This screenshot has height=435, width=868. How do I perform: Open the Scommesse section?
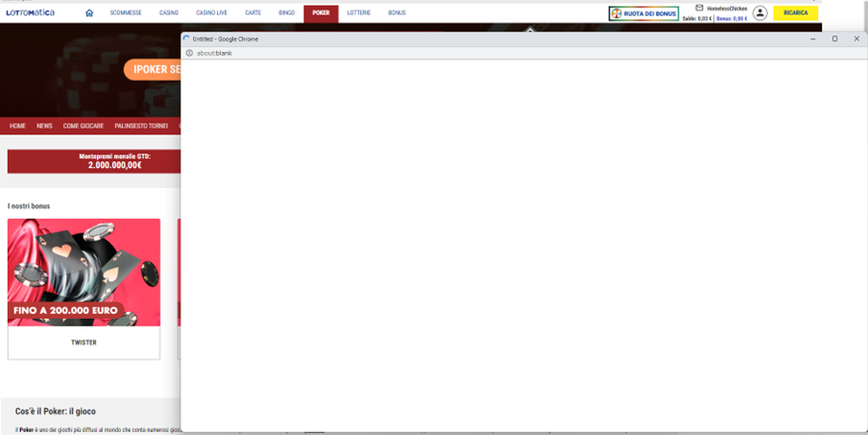coord(126,13)
